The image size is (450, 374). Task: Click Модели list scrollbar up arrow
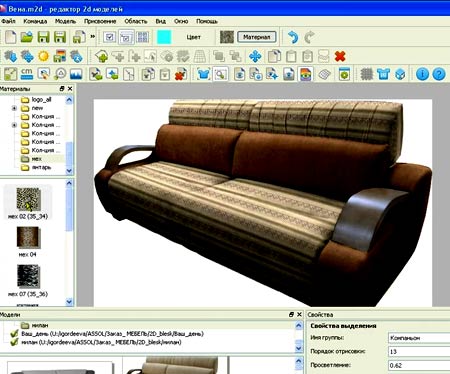(299, 325)
